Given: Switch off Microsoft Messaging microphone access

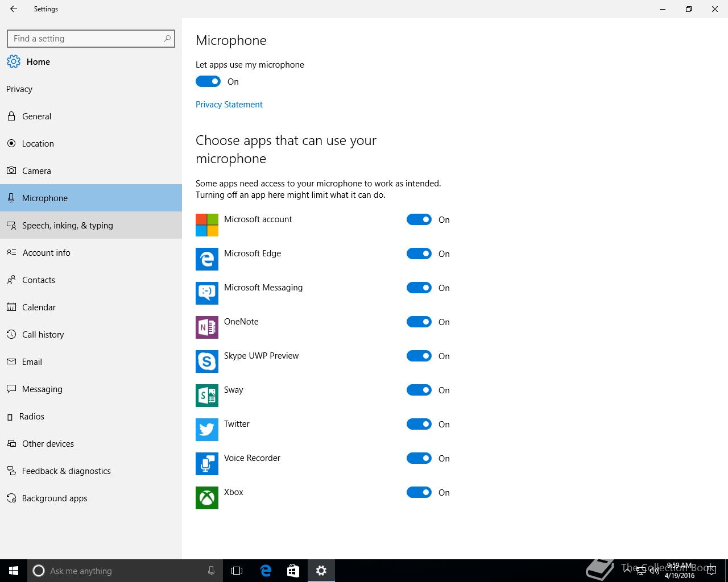Looking at the screenshot, I should coord(419,288).
